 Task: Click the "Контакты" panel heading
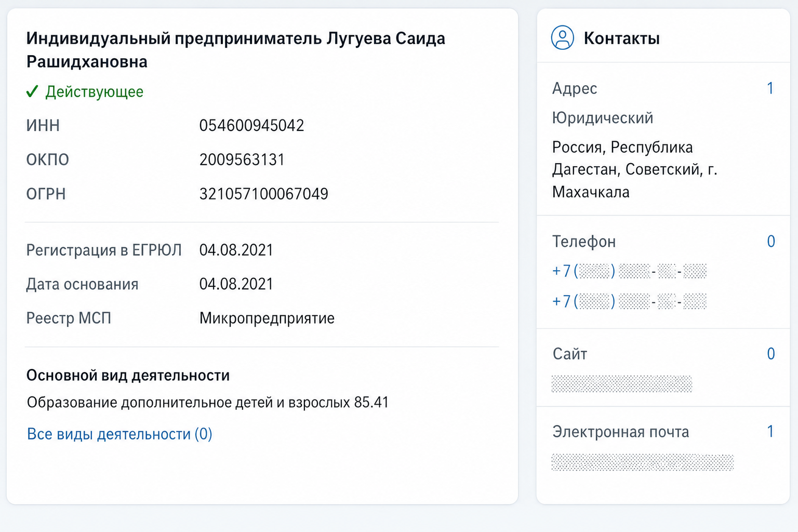622,38
